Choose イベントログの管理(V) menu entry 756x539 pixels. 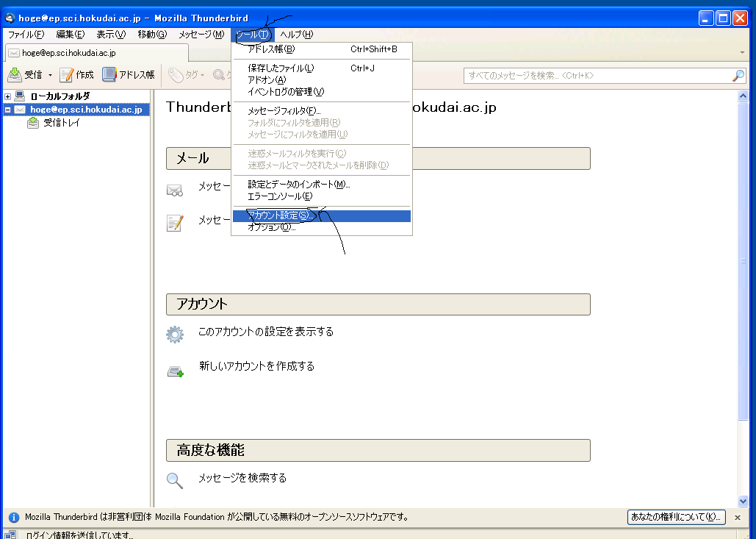click(x=322, y=92)
